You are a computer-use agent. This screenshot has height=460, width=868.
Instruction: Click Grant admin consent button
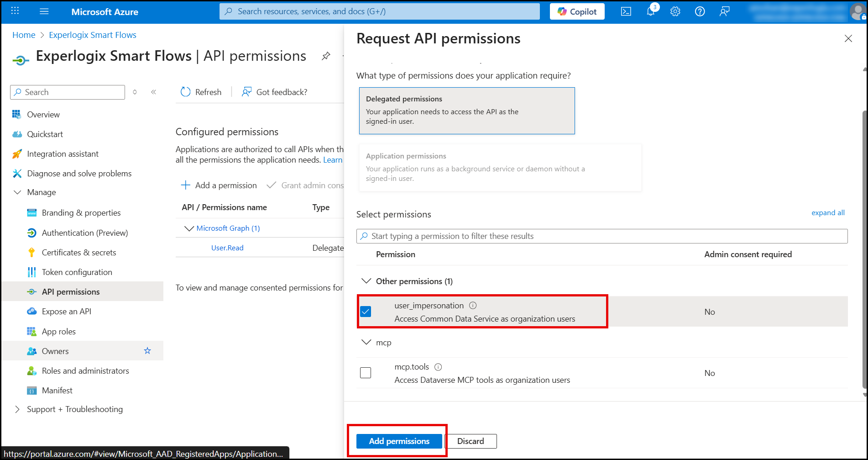pyautogui.click(x=306, y=185)
